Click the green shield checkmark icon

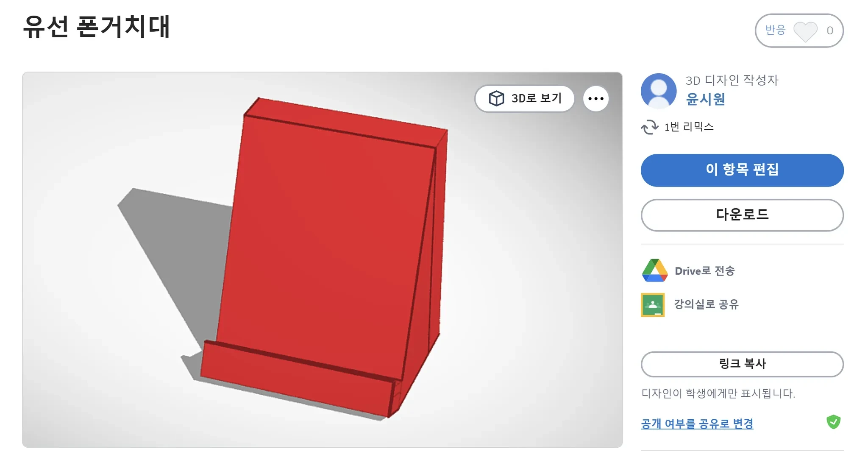click(x=833, y=422)
